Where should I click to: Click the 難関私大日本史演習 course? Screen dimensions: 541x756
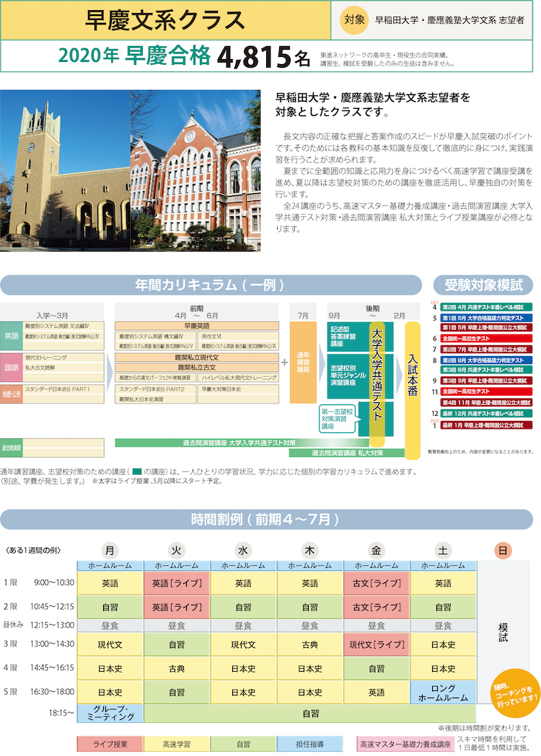155,399
